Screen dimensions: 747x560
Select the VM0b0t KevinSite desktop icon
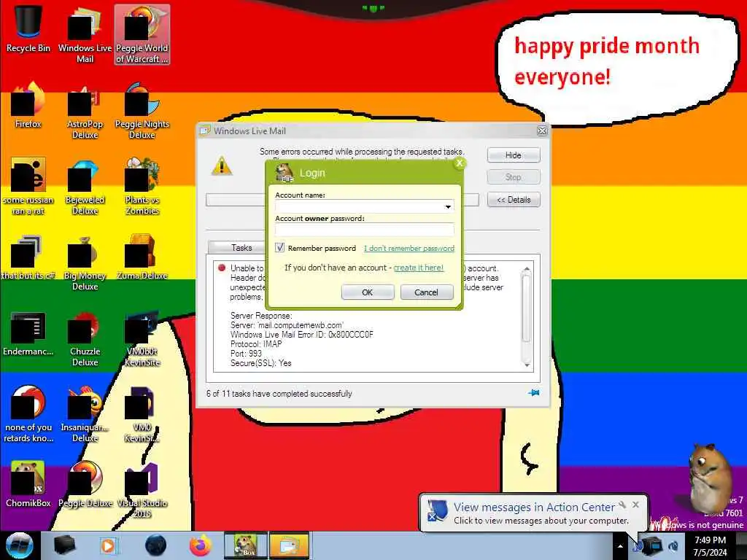point(142,338)
